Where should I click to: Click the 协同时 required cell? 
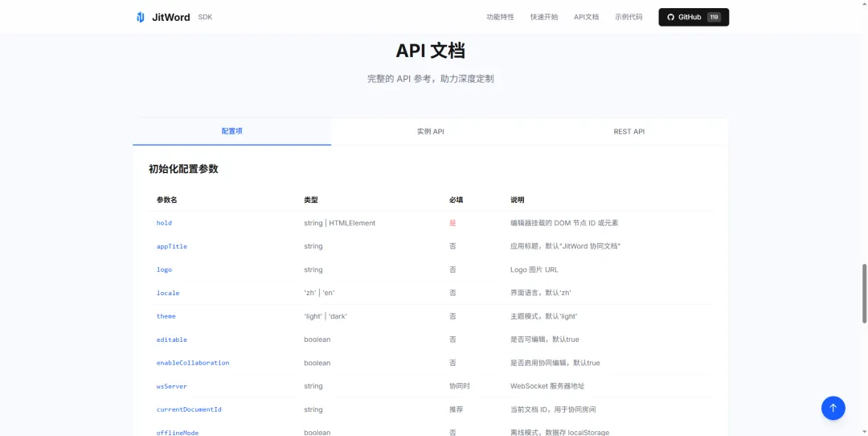pyautogui.click(x=460, y=386)
